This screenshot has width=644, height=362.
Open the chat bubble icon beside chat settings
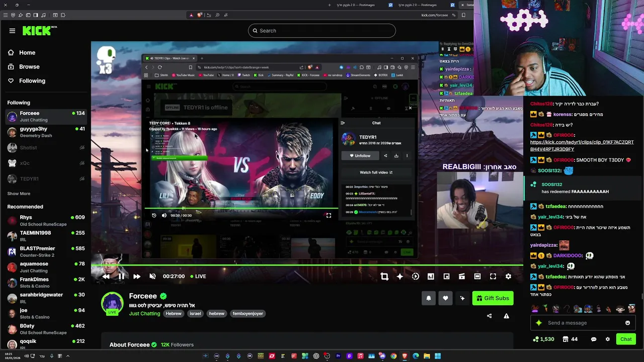click(x=594, y=339)
